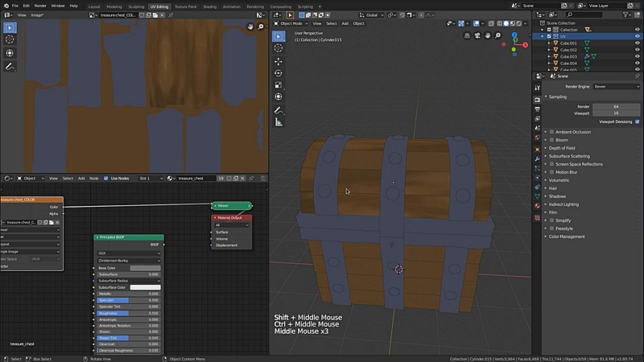Select the Transform tool in 3D viewport toolbar
Screen dimensions: 644x362
(279, 97)
